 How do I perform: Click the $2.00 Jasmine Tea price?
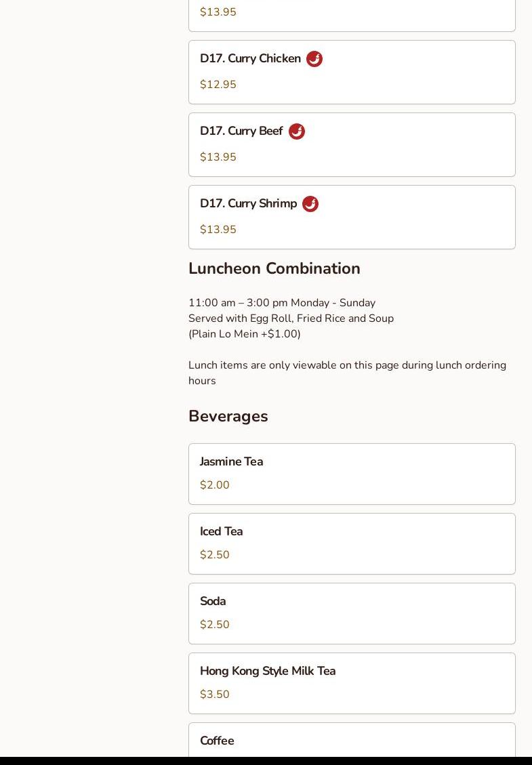(x=215, y=485)
